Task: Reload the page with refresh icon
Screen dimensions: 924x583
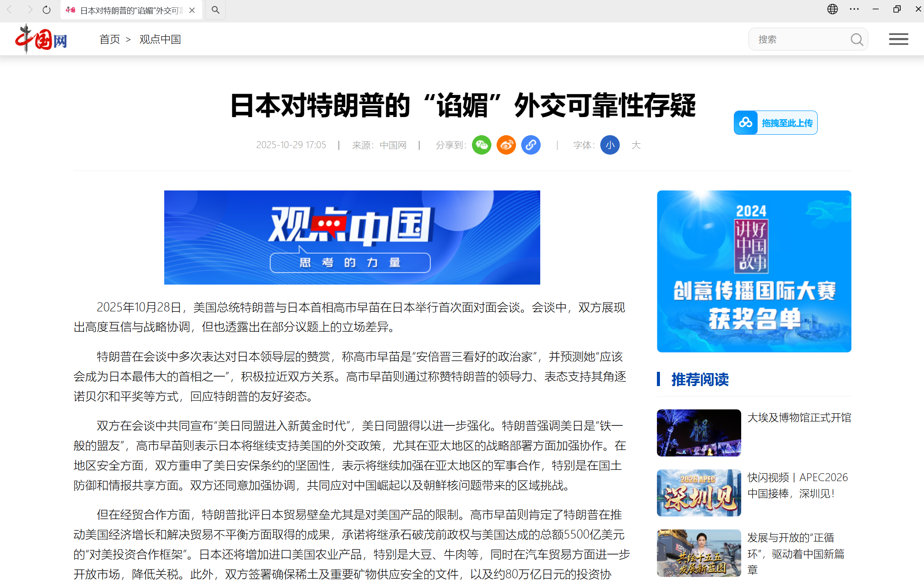Action: 46,10
